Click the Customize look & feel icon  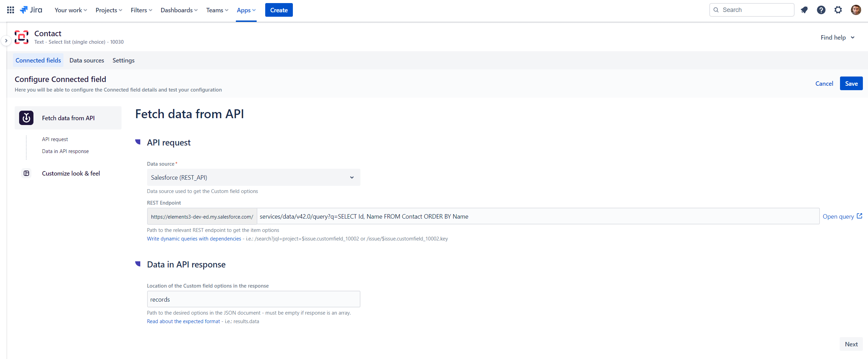coord(26,174)
